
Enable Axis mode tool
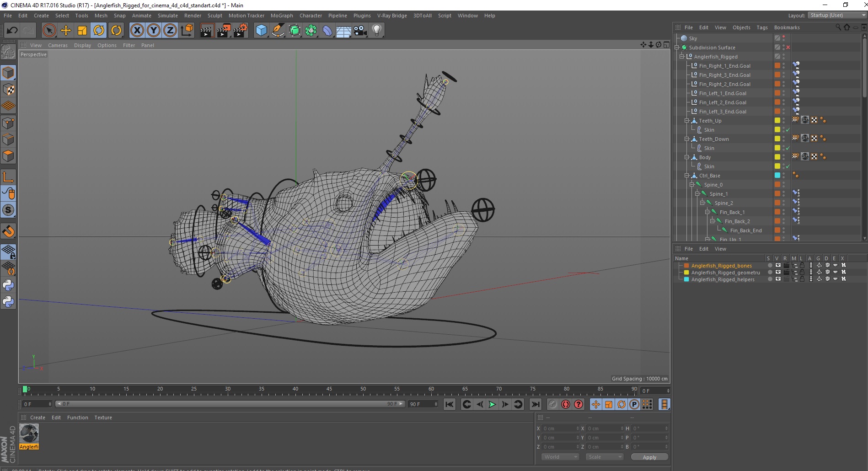click(x=8, y=177)
